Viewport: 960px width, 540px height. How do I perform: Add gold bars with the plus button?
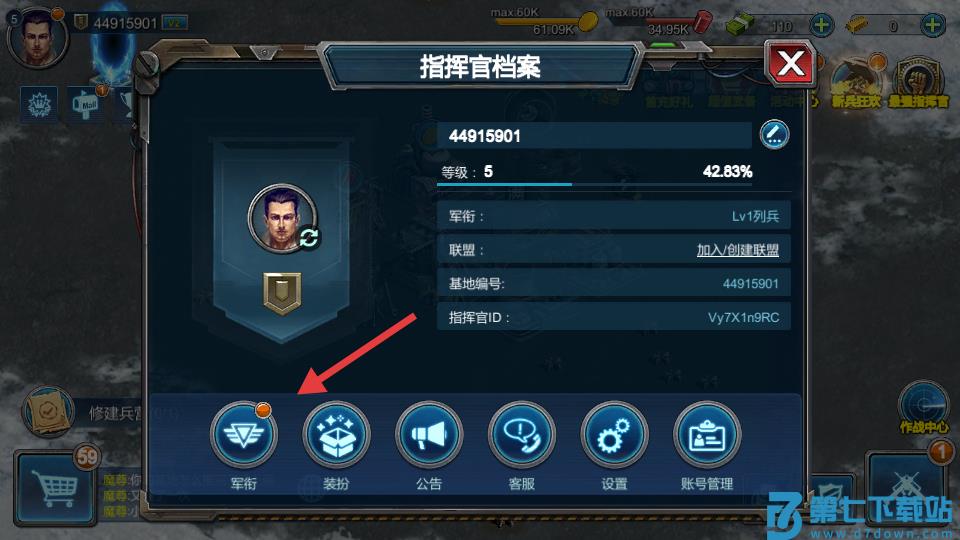[932, 25]
